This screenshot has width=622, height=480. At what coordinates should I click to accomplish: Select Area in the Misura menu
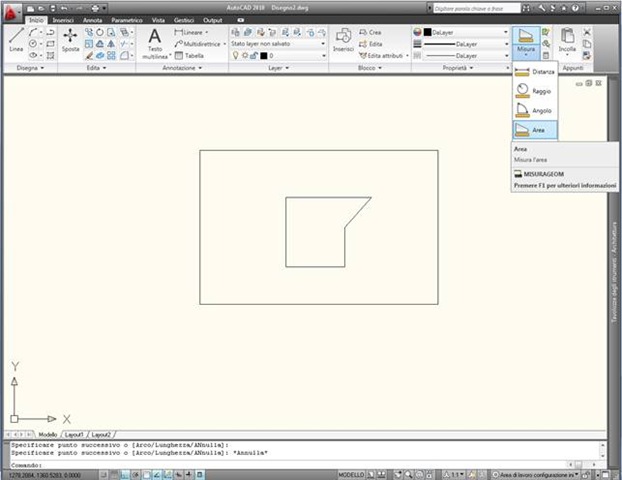point(535,130)
